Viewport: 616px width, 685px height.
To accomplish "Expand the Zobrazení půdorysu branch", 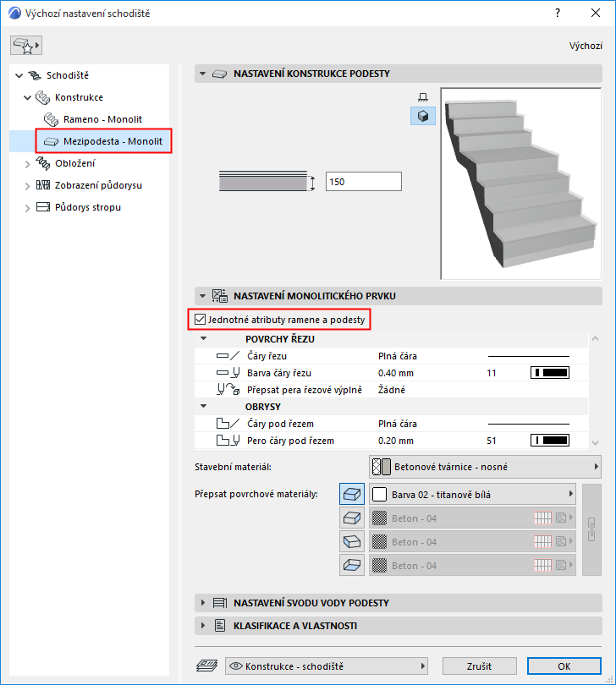I will click(27, 186).
